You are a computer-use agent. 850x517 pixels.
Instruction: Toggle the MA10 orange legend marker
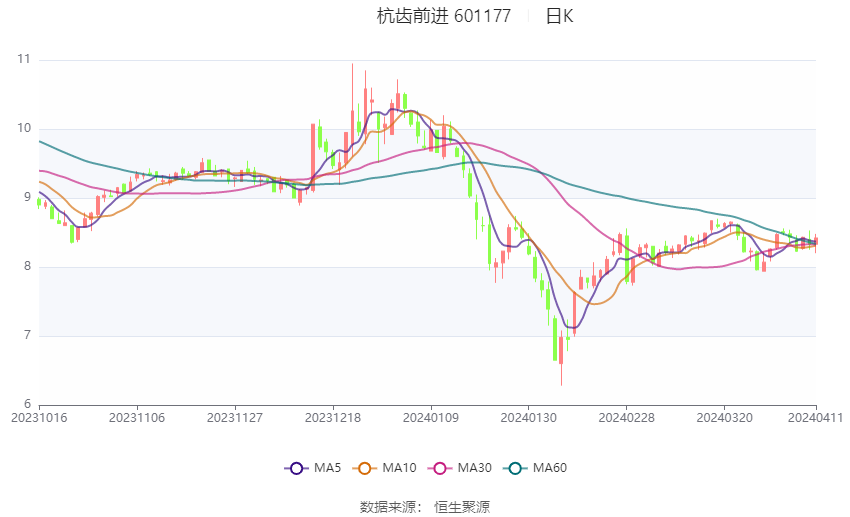point(365,468)
